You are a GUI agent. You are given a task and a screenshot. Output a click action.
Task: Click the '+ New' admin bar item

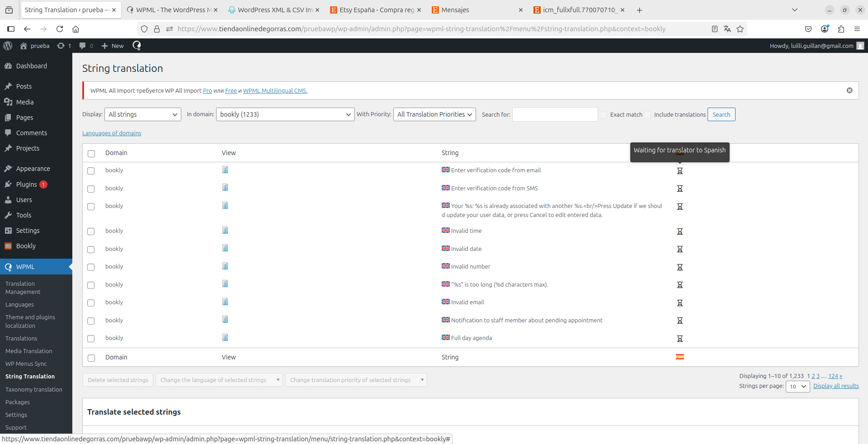tap(113, 46)
